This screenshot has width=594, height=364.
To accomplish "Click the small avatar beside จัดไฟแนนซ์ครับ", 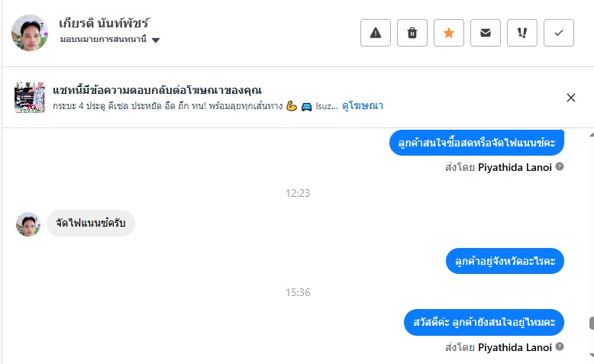I will (x=28, y=224).
